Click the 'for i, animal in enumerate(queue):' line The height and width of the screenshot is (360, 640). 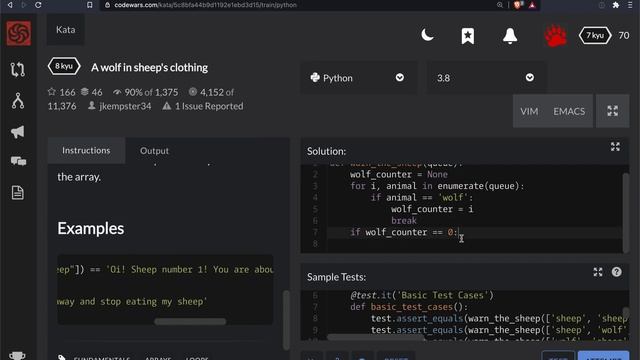(x=437, y=186)
